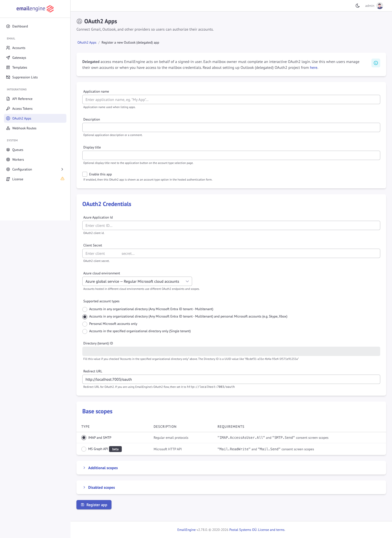Focus the Azure Application Id field
The width and height of the screenshot is (392, 538).
coord(231,225)
